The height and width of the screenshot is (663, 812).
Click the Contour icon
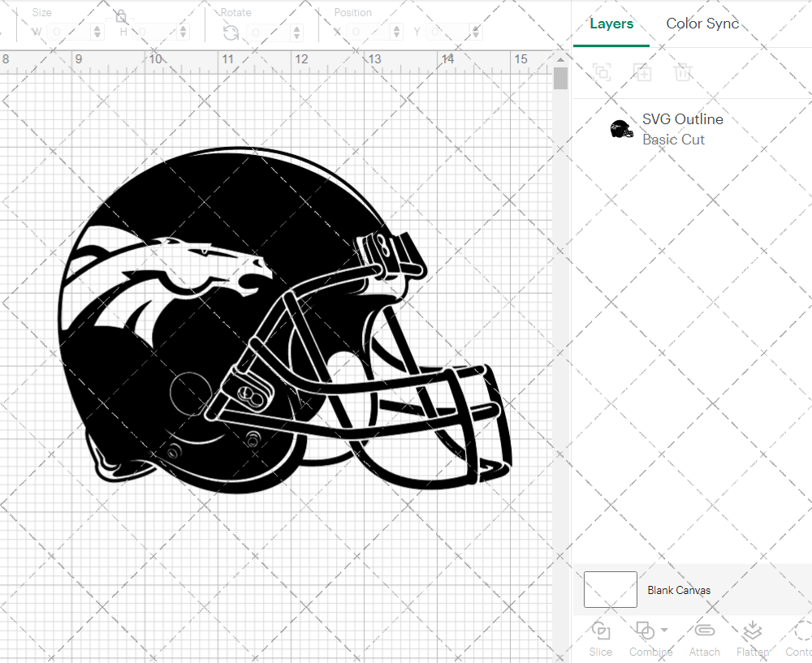click(x=802, y=631)
